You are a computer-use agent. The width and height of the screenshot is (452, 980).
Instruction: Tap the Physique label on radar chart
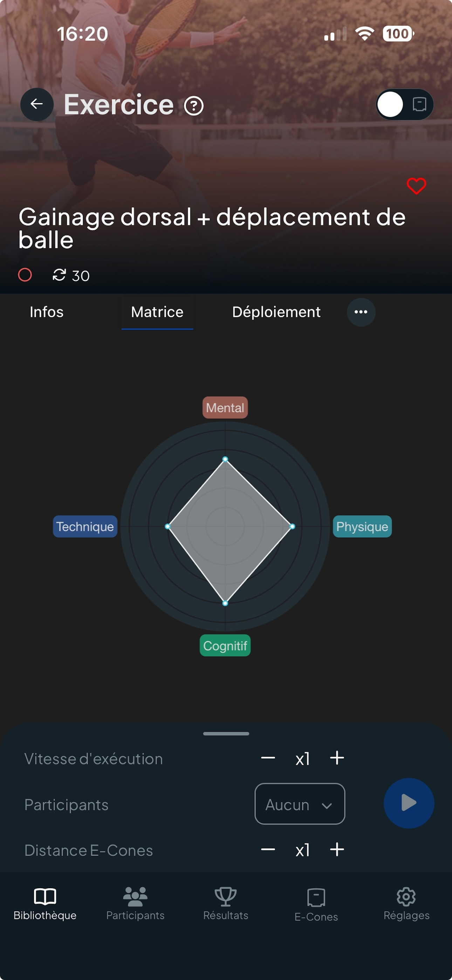(362, 526)
